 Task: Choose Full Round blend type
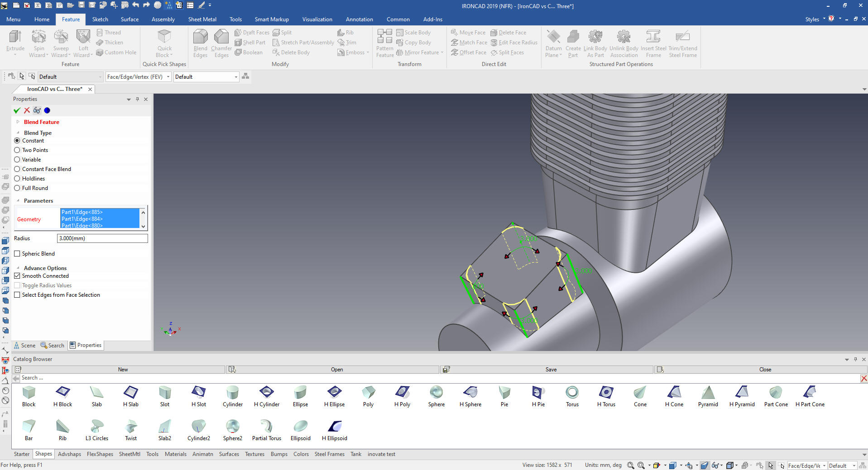point(17,188)
